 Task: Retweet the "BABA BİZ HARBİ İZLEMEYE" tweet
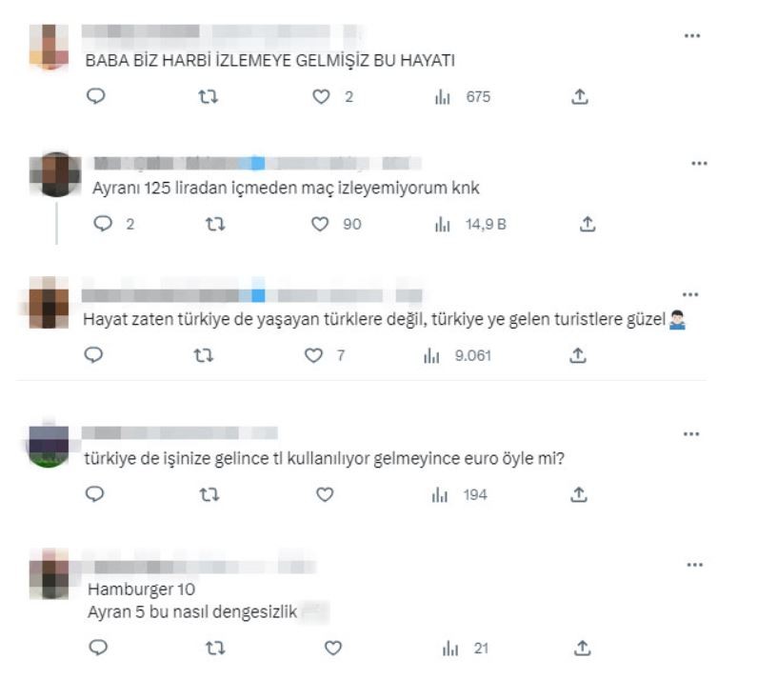(x=209, y=96)
